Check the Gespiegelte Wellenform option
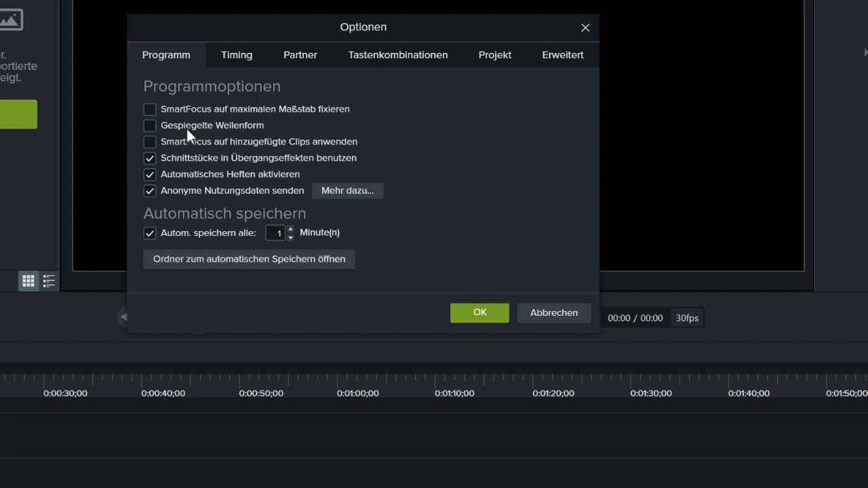The image size is (868, 488). pyautogui.click(x=150, y=125)
